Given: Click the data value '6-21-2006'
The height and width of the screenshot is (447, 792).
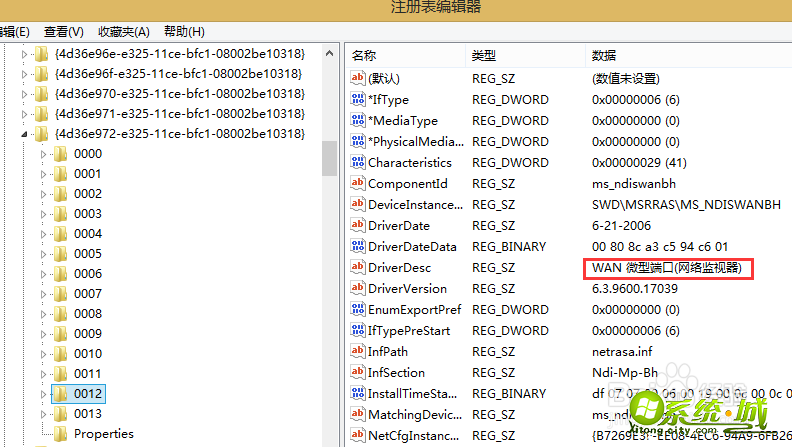Looking at the screenshot, I should 621,226.
